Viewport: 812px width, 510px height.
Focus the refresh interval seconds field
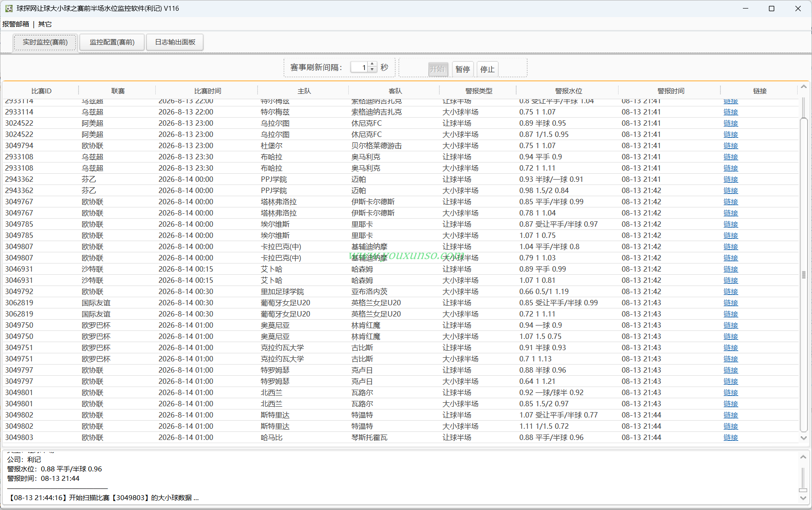point(360,67)
